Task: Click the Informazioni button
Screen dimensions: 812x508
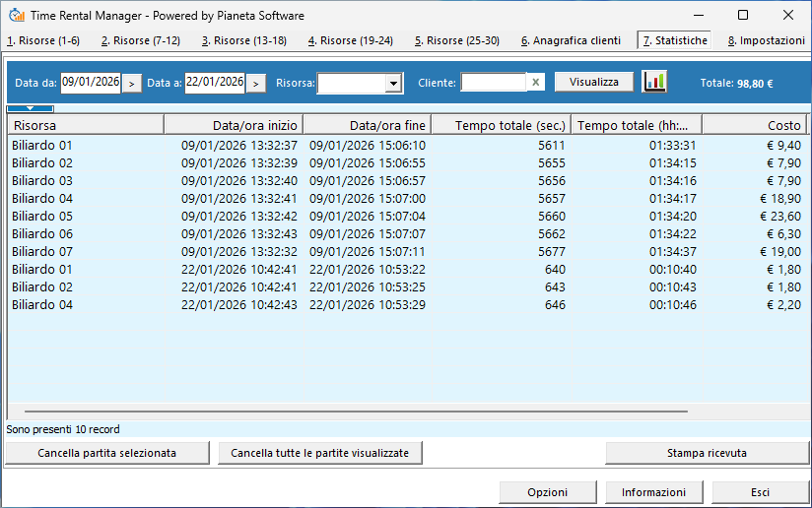Action: 653,492
